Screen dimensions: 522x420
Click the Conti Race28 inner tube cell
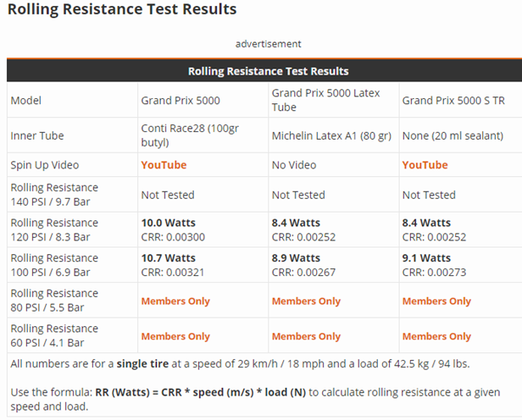coord(196,135)
